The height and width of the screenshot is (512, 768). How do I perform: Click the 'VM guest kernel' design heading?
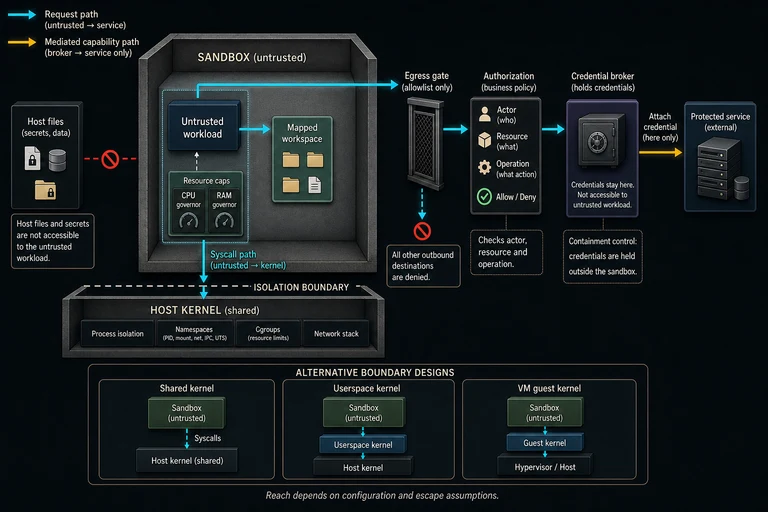coord(549,388)
